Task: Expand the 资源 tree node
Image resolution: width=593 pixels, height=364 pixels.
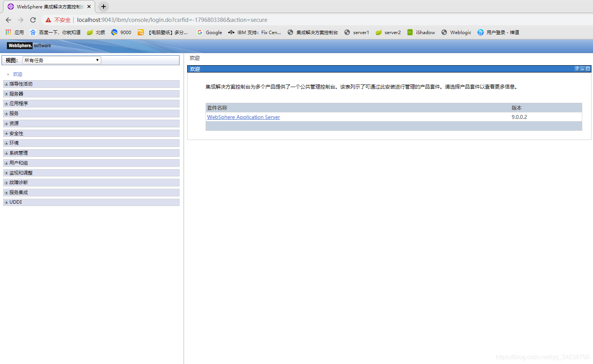Action: click(x=6, y=124)
